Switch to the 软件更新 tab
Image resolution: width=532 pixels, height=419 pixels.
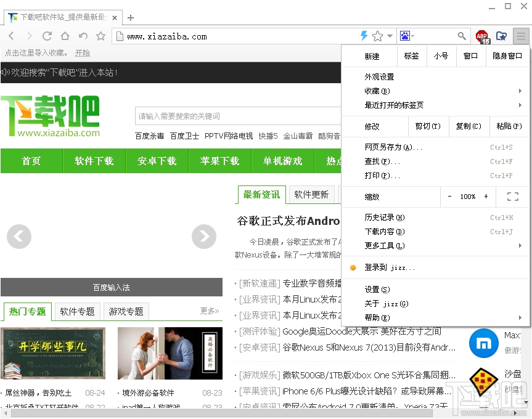pyautogui.click(x=311, y=195)
